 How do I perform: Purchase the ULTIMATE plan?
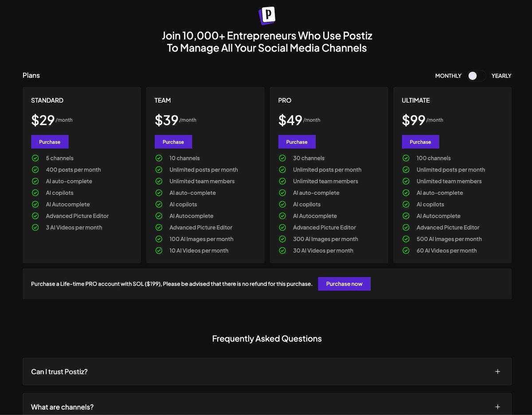click(421, 142)
